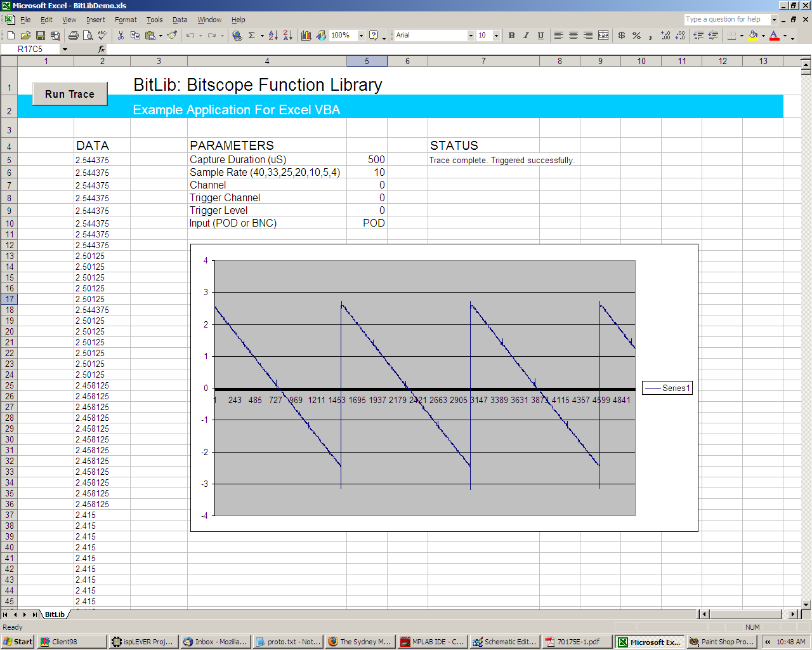Open the Tools menu
812x650 pixels.
point(154,20)
